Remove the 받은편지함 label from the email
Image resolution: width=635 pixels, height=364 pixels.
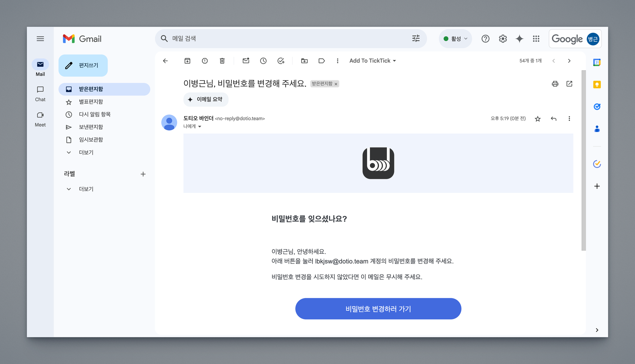336,84
